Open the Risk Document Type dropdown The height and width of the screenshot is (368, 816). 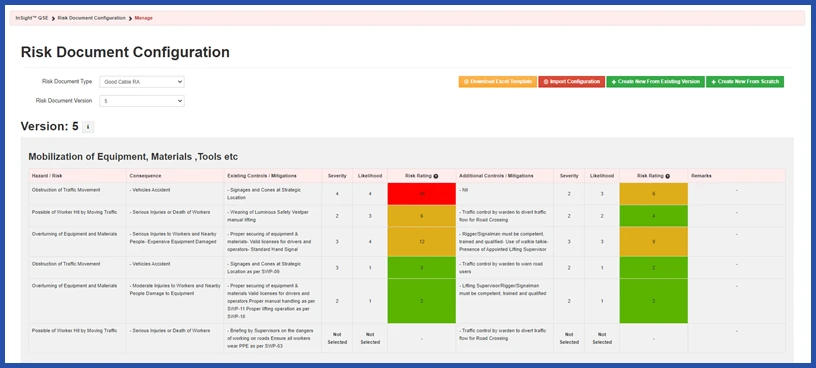tap(142, 82)
